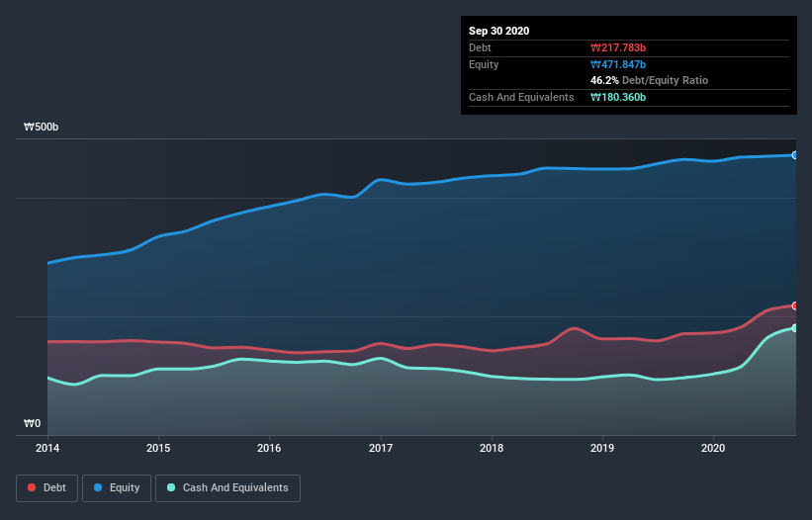The width and height of the screenshot is (812, 520).
Task: Click the ₩500b y-axis label
Action: pos(41,128)
